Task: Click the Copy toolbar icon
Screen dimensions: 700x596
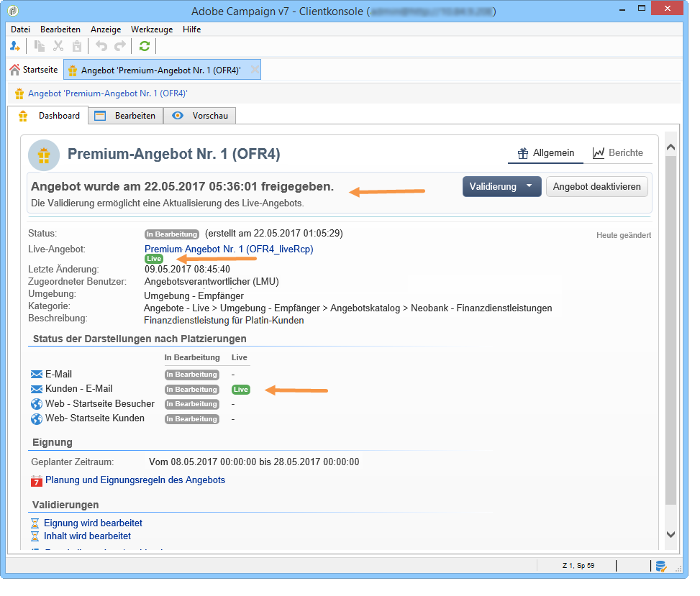Action: (40, 46)
